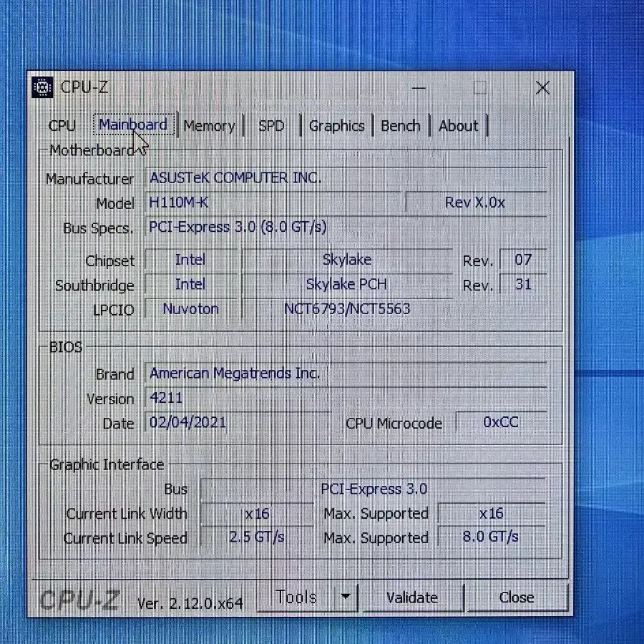Open the SPD tab

tap(271, 126)
